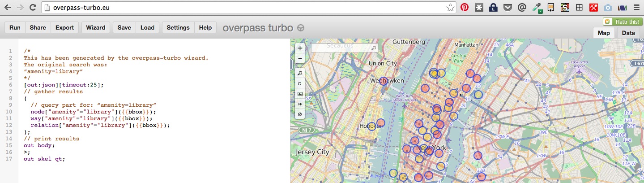Click the eyedropper color picker extension

click(x=536, y=8)
